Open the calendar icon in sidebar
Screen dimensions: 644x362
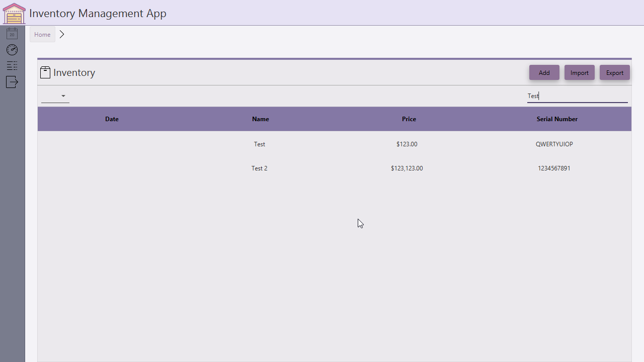[x=12, y=34]
